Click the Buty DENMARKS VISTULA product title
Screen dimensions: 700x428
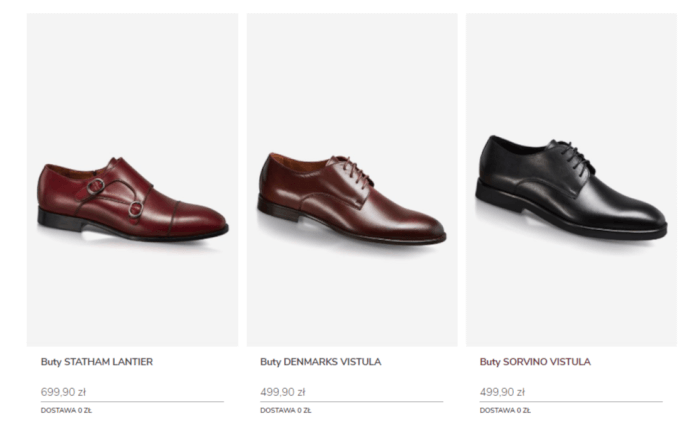tap(321, 362)
